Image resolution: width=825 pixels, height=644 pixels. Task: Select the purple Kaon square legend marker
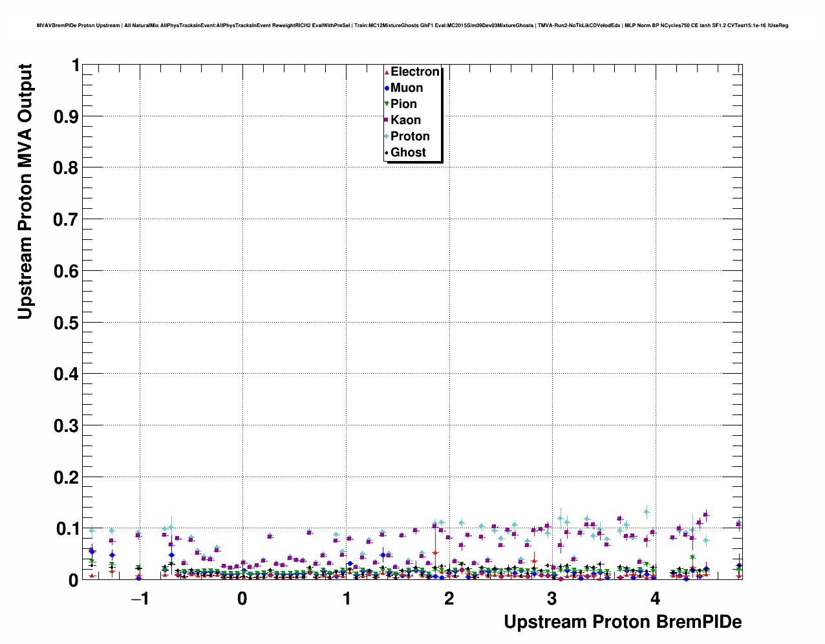tap(387, 120)
